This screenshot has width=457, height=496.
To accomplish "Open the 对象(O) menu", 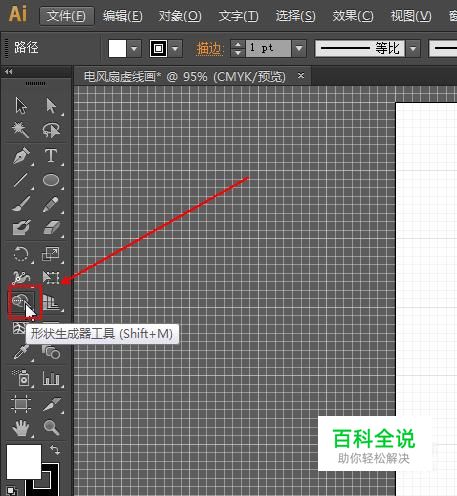I will 180,16.
